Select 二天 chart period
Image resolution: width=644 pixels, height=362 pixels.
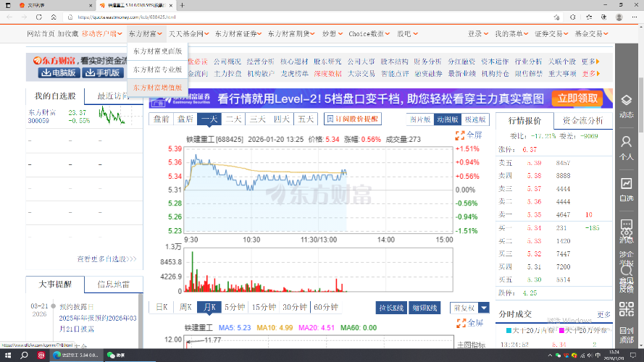(233, 119)
